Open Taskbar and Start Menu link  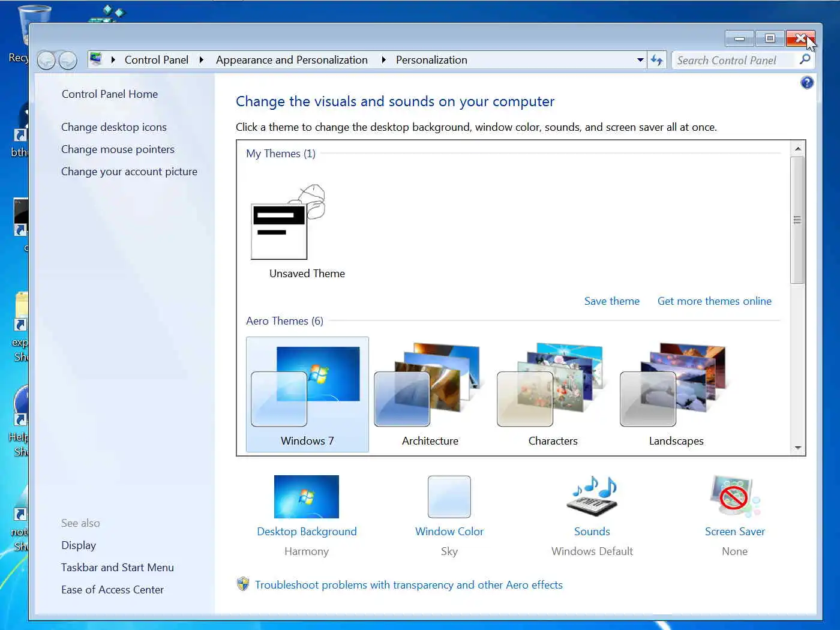tap(118, 568)
